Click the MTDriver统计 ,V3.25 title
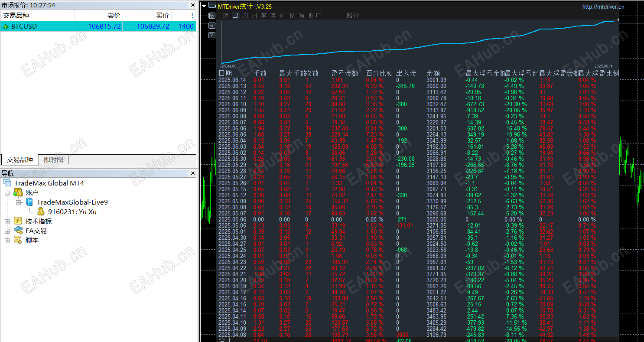644x342 pixels. tap(245, 7)
